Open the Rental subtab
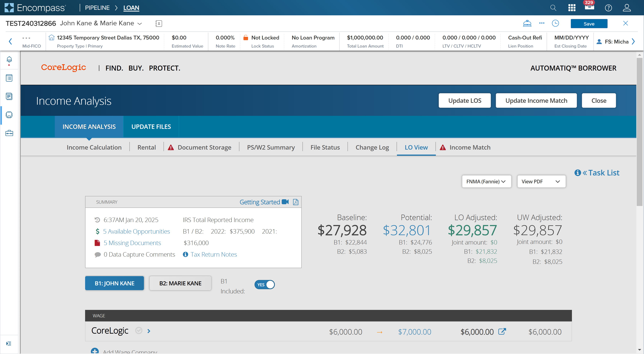The height and width of the screenshot is (354, 644). 146,147
